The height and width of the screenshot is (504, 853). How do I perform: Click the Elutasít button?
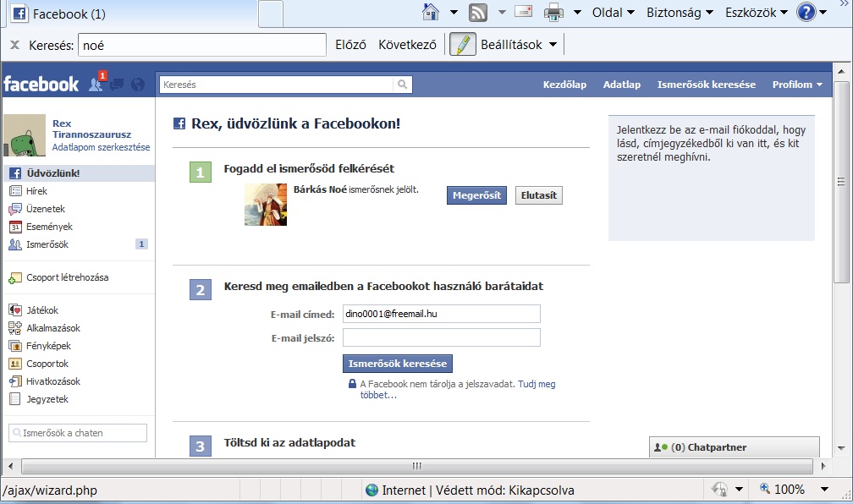tap(538, 195)
